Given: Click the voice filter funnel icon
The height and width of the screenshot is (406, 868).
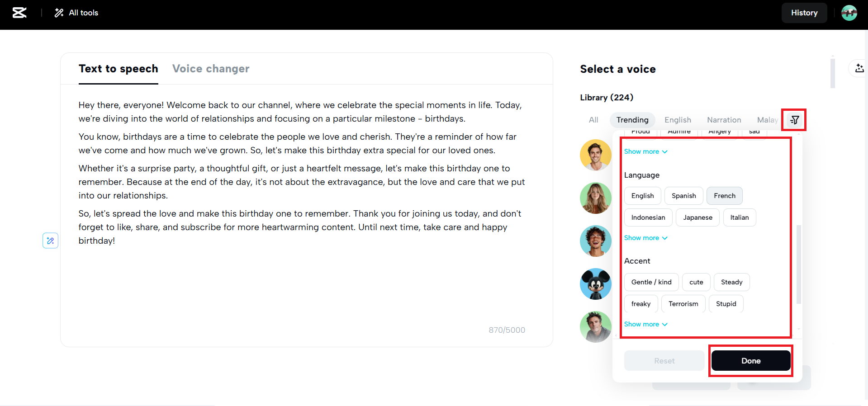Looking at the screenshot, I should tap(794, 120).
